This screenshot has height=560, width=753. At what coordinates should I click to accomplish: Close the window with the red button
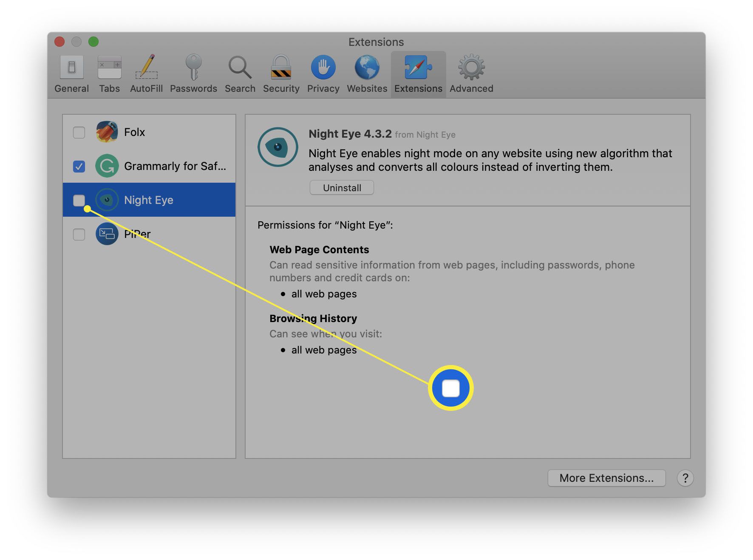tap(59, 42)
